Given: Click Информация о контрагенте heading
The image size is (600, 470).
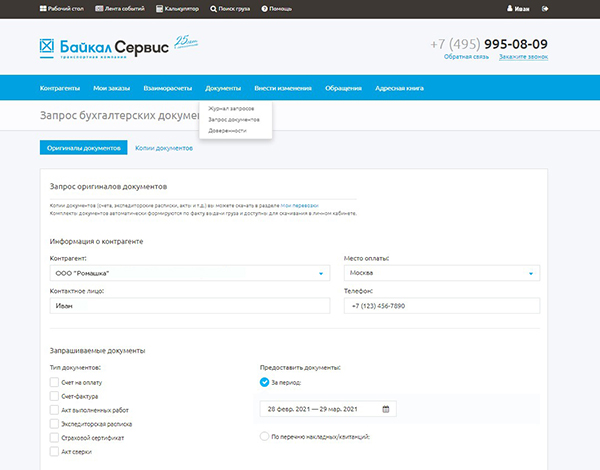Looking at the screenshot, I should (x=96, y=242).
